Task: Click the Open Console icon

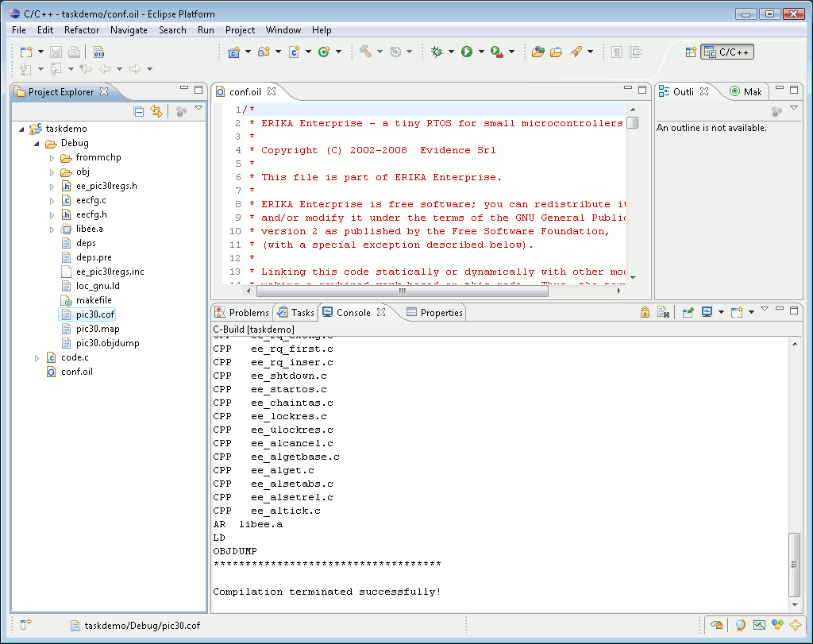Action: (737, 312)
